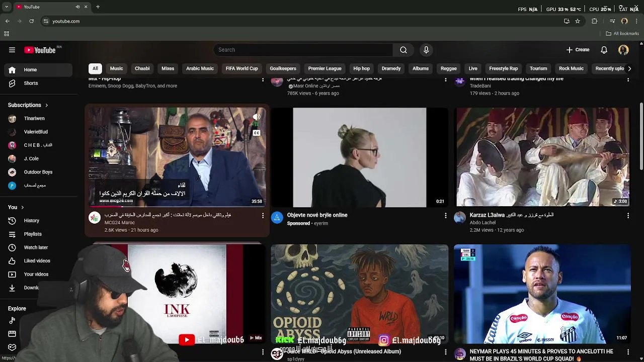Select the Goalkeepers filter chip
The image size is (644, 362).
(x=283, y=68)
